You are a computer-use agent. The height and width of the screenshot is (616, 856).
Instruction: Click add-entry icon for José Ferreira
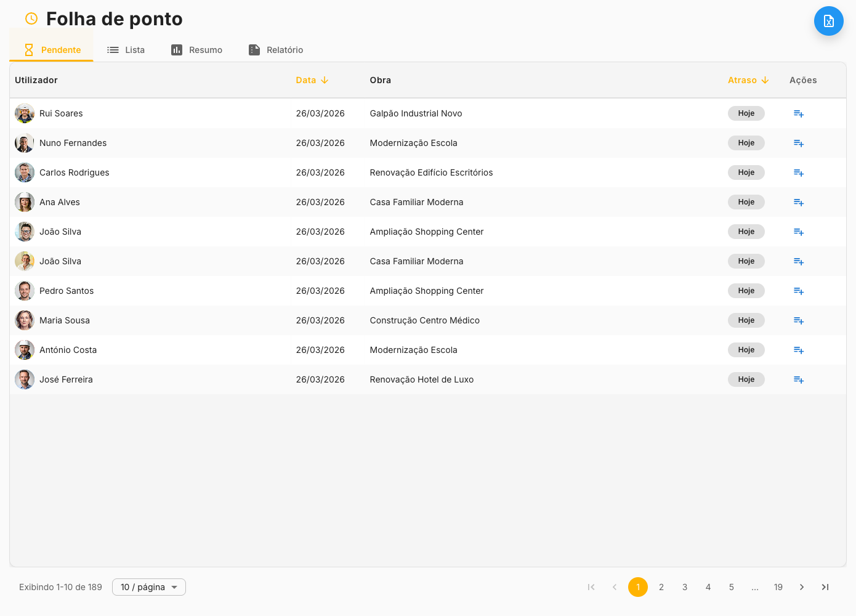[798, 379]
